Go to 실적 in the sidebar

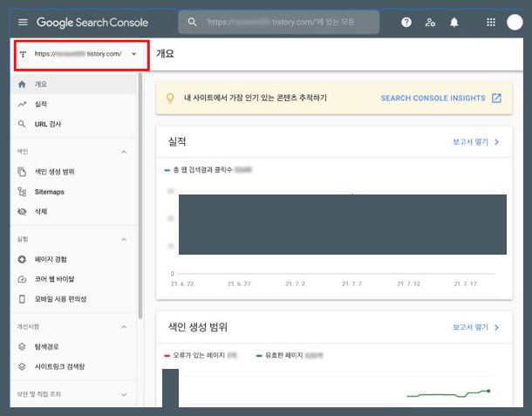(x=73, y=104)
